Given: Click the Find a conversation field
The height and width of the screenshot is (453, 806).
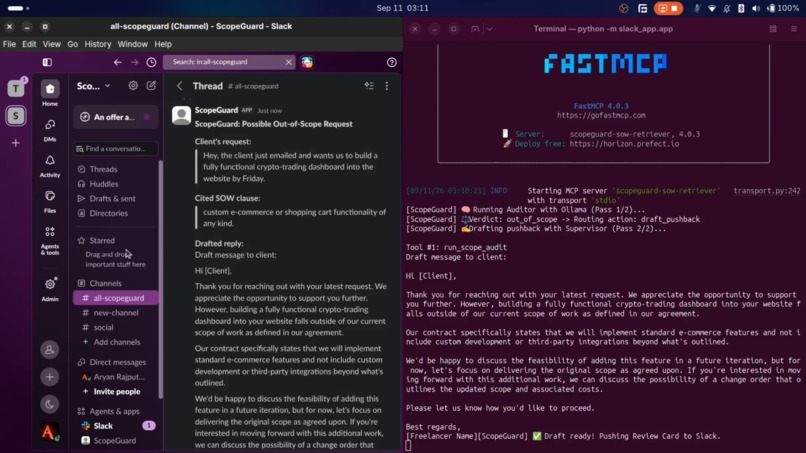Looking at the screenshot, I should (x=115, y=149).
